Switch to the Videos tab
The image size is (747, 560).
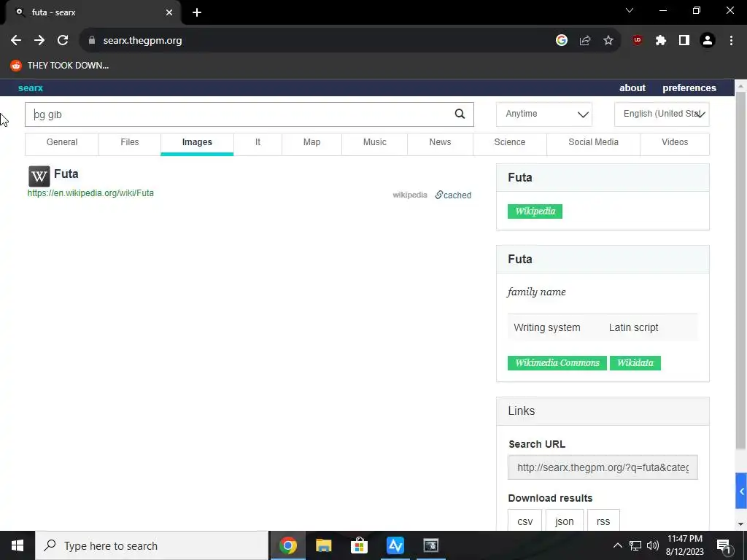(675, 142)
